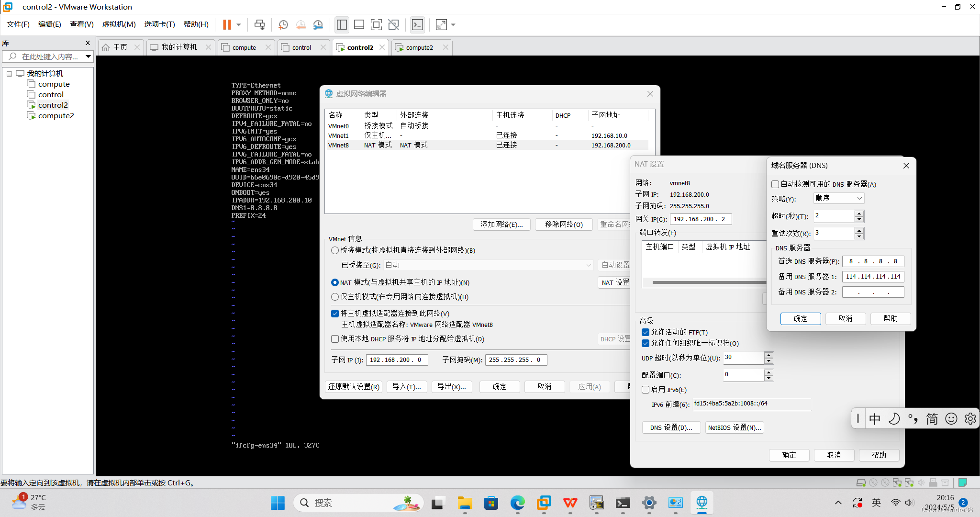This screenshot has width=980, height=517.
Task: Click the Unity mode toolbar icon
Action: pyautogui.click(x=393, y=24)
